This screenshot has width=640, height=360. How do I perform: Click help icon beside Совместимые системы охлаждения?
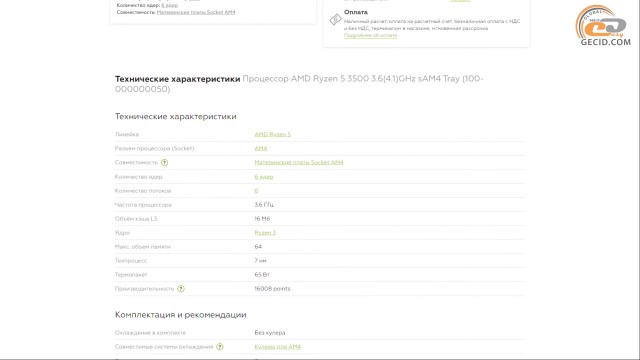click(220, 347)
